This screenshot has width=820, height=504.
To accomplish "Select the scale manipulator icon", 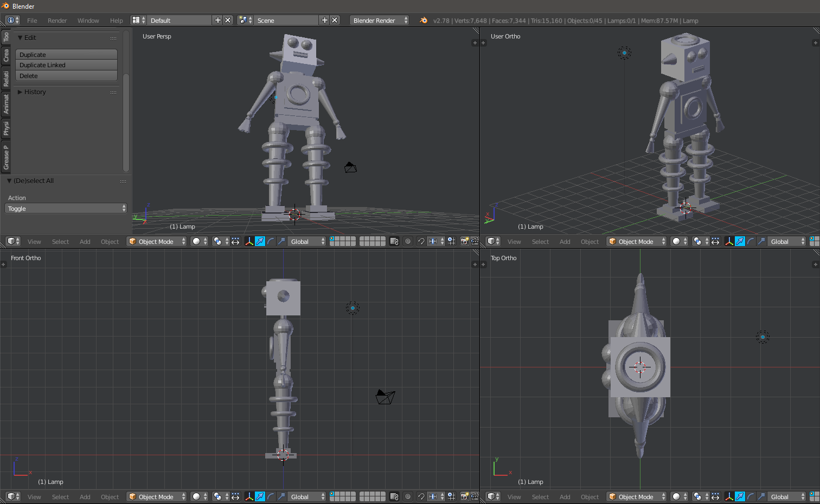I will [280, 241].
